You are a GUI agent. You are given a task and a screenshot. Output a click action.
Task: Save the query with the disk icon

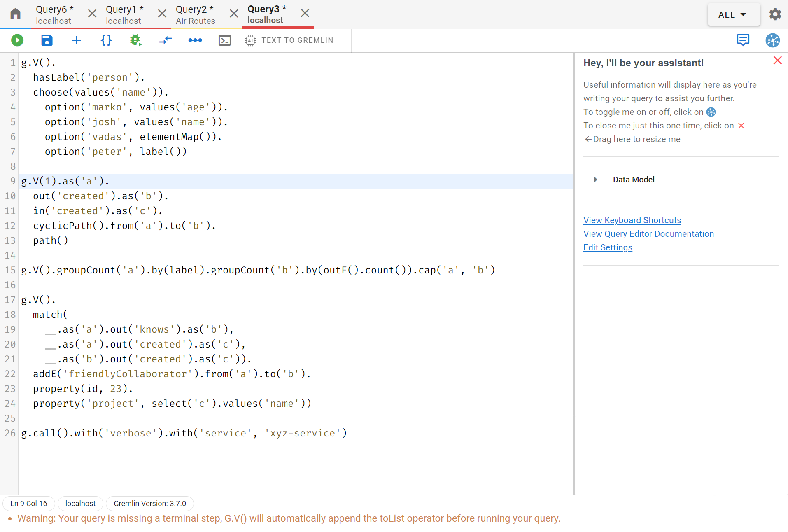(x=47, y=40)
